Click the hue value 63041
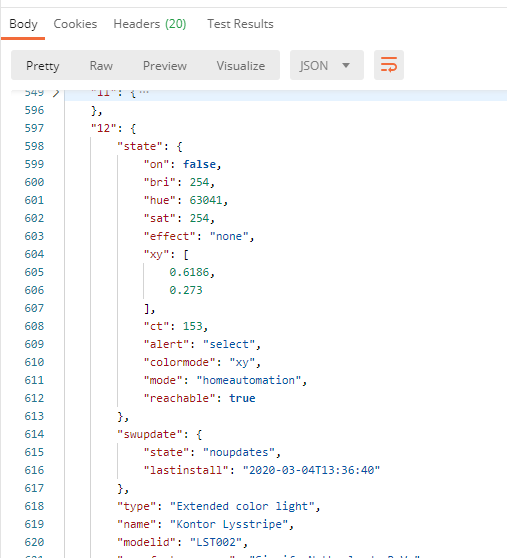Image resolution: width=507 pixels, height=558 pixels. click(x=206, y=200)
